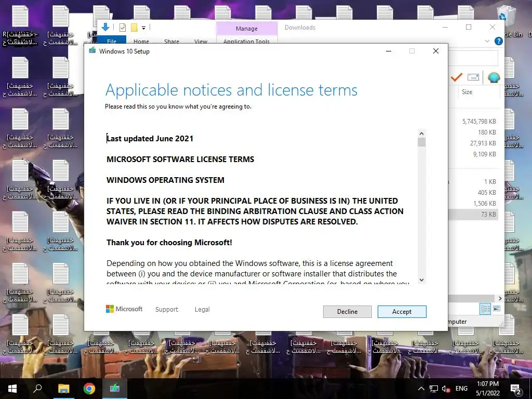Click the Windows 10 Setup title icon
532x399 pixels.
(x=92, y=51)
